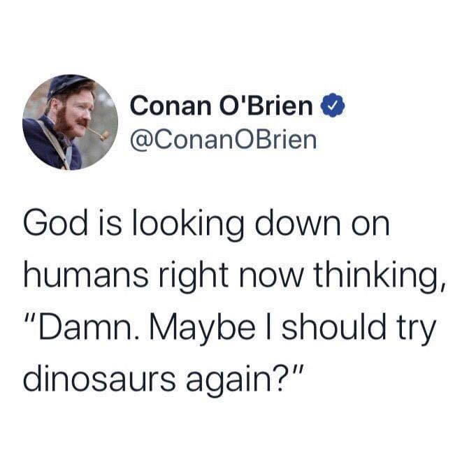The image size is (476, 476).
Task: Click the pipe in the profile photo
Action: click(x=99, y=133)
